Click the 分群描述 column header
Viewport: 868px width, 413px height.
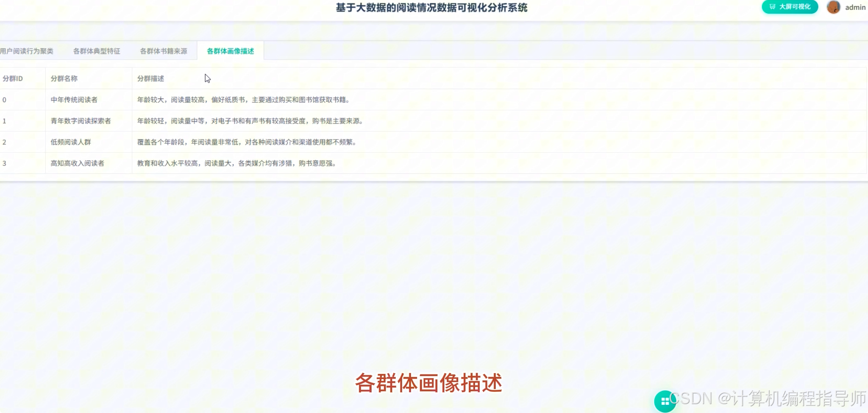(x=150, y=78)
